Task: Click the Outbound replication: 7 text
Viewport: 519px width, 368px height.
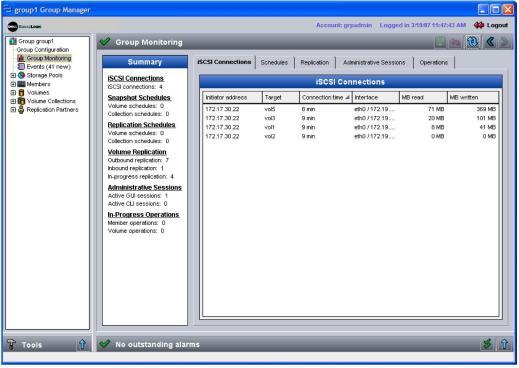Action: (x=138, y=160)
